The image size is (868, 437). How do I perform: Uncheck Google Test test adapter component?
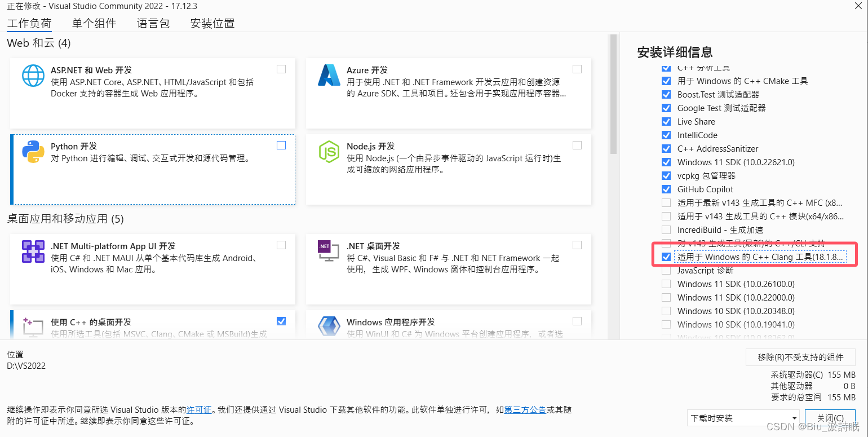coord(666,108)
